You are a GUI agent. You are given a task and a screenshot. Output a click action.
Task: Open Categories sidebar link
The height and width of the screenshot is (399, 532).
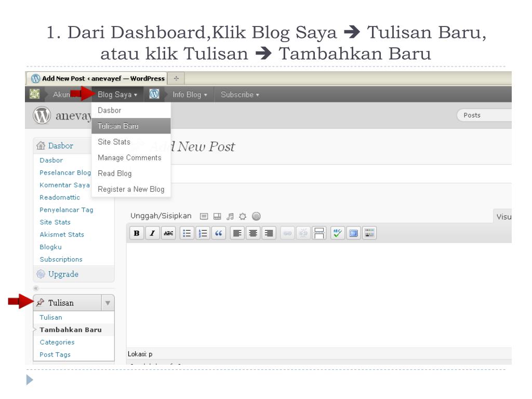[x=57, y=342]
